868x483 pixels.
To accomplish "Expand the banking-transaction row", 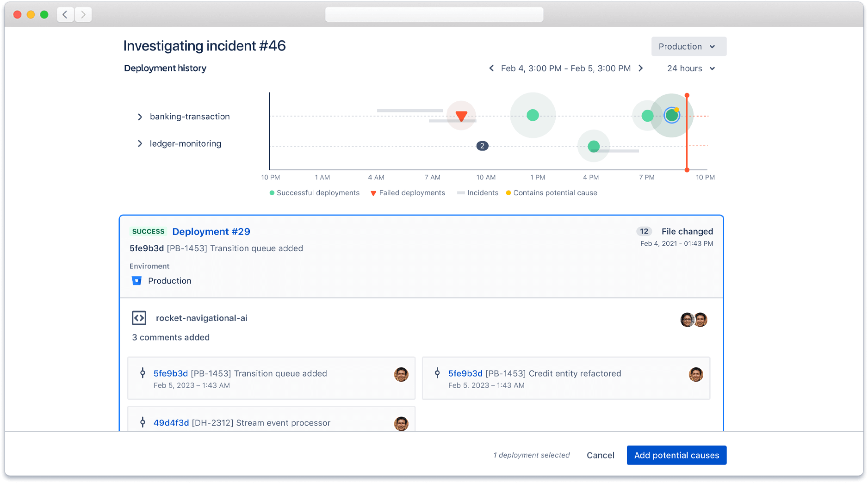I will pos(140,117).
